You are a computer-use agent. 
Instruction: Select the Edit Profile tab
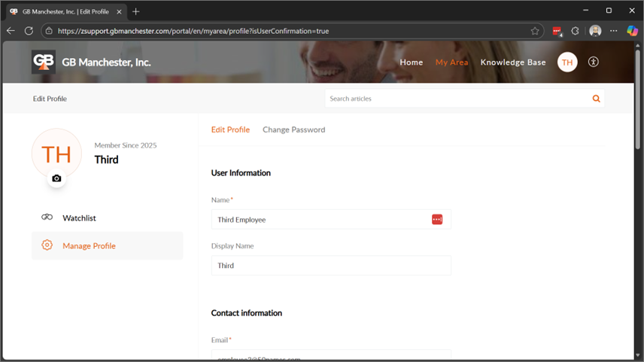(230, 129)
